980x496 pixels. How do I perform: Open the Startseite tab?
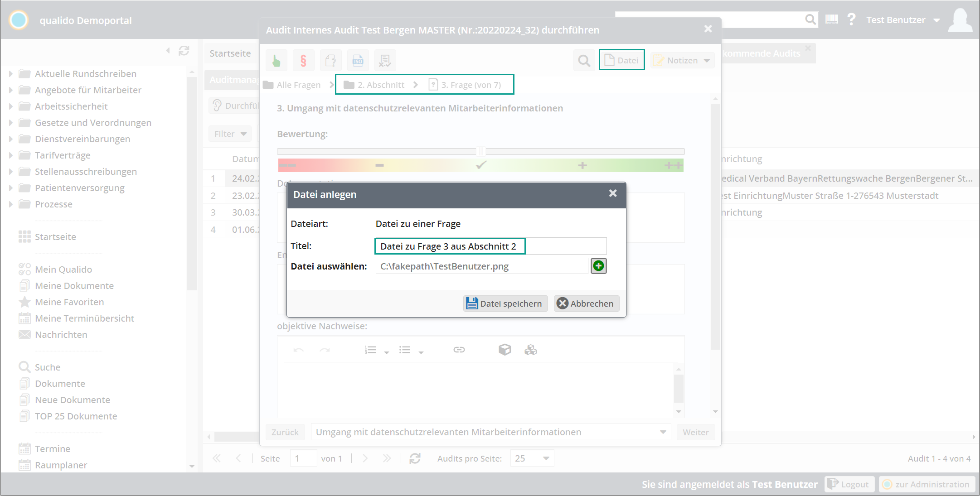230,53
